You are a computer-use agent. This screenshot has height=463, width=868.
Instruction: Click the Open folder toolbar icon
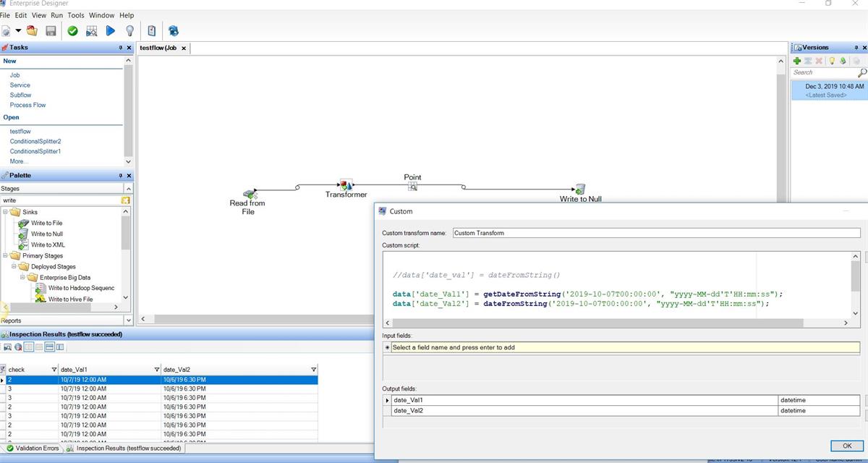pyautogui.click(x=32, y=30)
